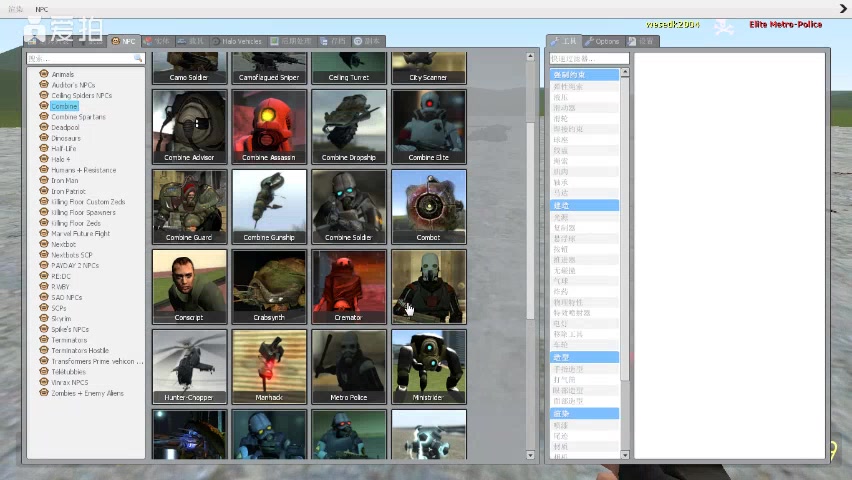The image size is (852, 480).
Task: Spawn the Combine Elite NPC
Action: coord(429,127)
